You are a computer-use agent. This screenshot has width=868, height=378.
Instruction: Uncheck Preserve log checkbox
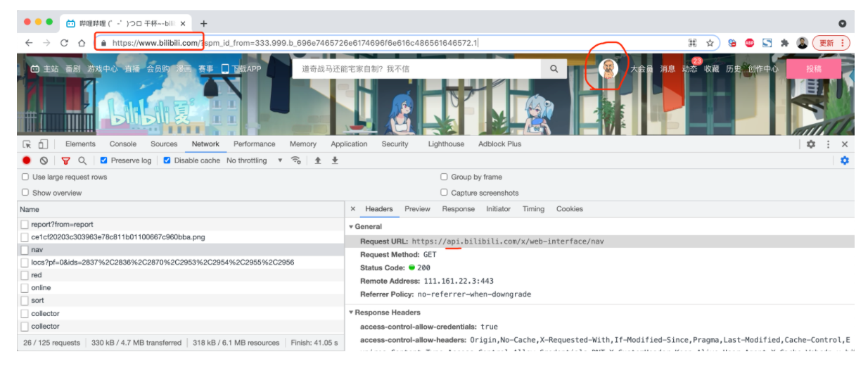tap(104, 160)
